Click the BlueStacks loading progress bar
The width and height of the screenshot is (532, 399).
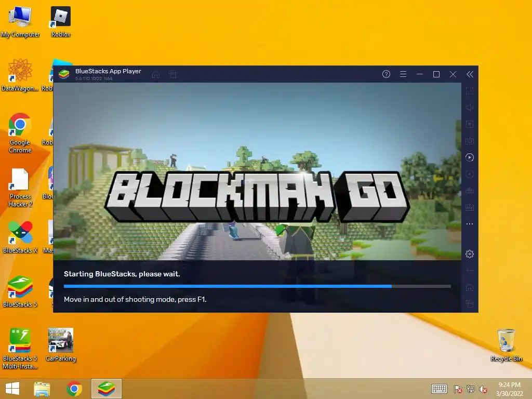257,286
